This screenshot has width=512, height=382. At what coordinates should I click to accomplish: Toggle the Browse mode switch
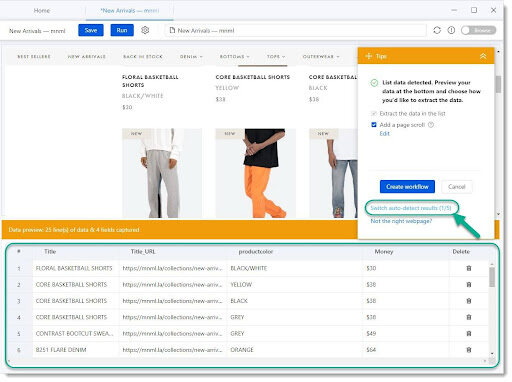(478, 30)
